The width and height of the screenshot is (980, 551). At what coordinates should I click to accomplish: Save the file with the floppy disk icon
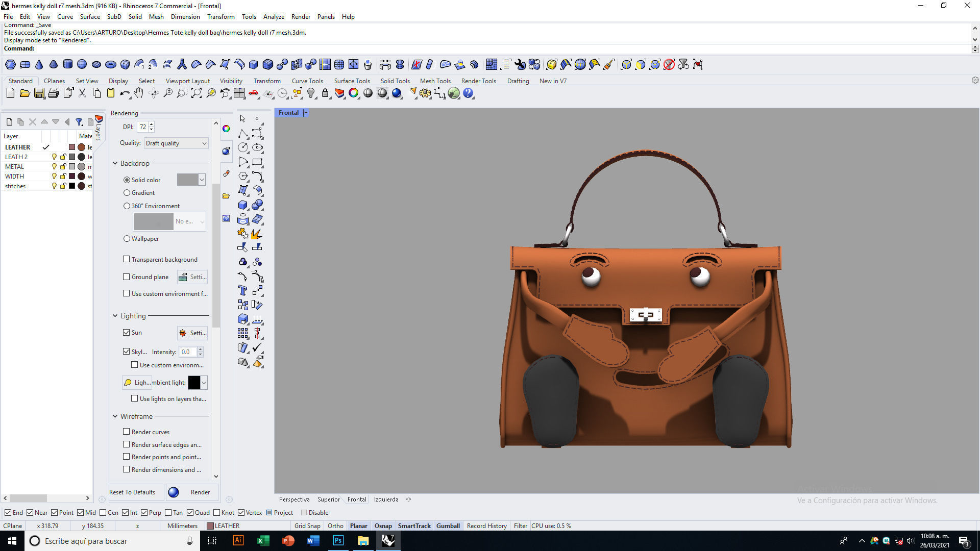(x=39, y=93)
